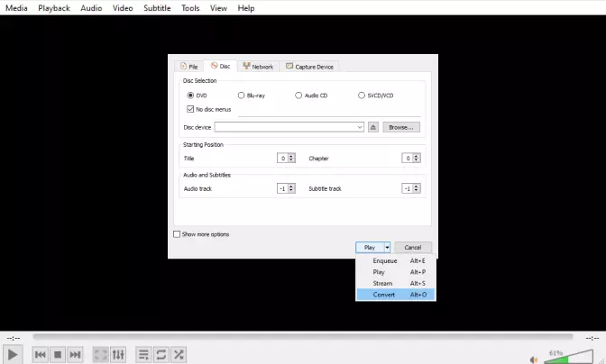Open the View menu
This screenshot has height=364, width=606.
tap(218, 8)
